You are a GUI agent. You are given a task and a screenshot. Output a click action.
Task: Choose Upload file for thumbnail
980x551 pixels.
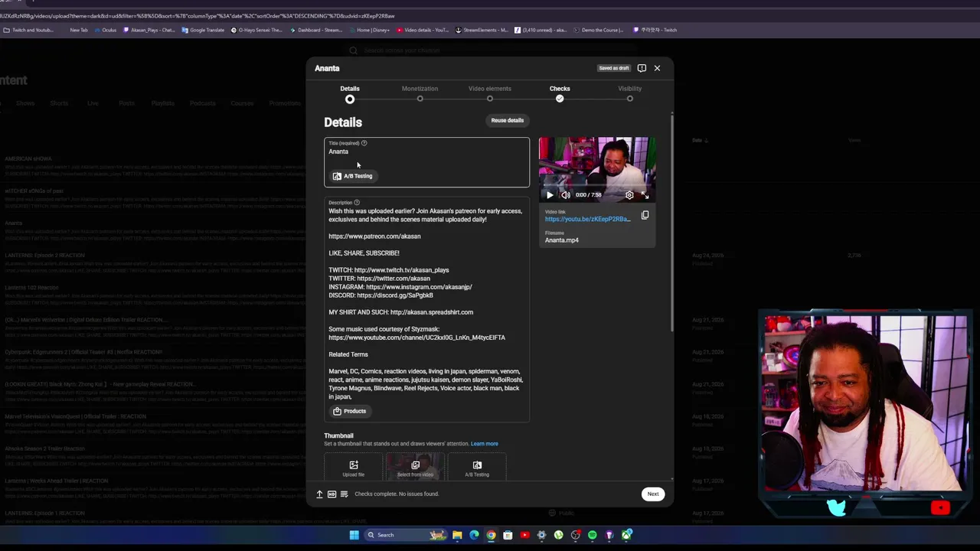(x=354, y=468)
